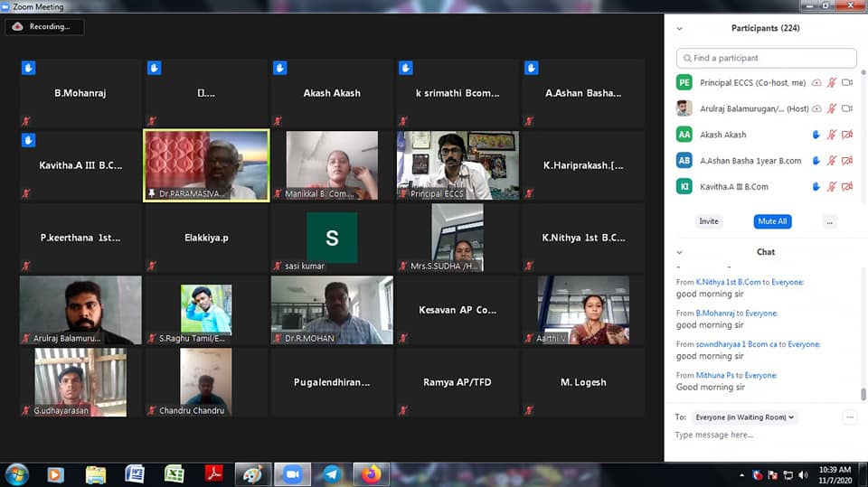The height and width of the screenshot is (487, 868).
Task: Click the search magnifier in Find a participant
Action: click(688, 58)
